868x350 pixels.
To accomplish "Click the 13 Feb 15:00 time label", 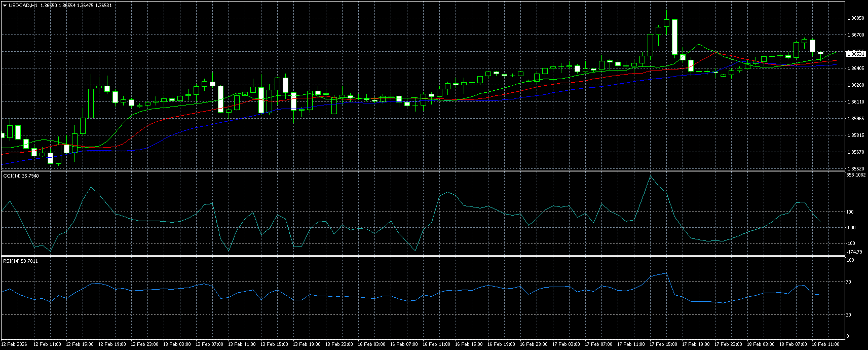I will tap(274, 344).
